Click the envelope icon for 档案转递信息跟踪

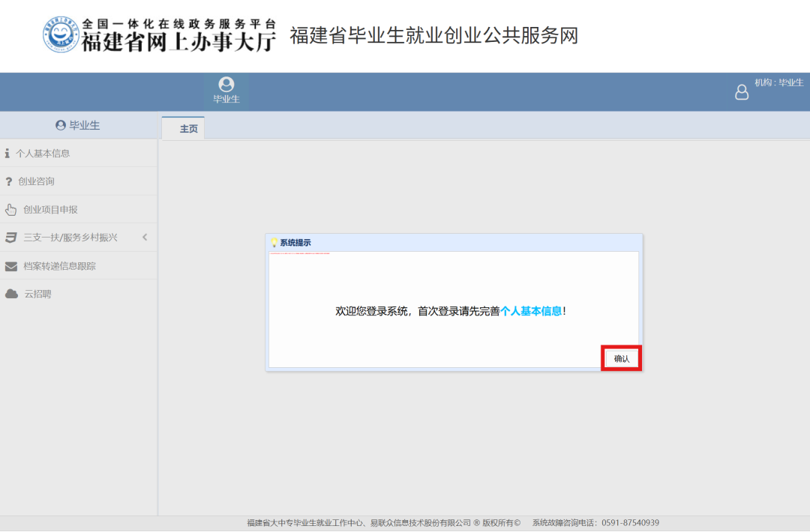pyautogui.click(x=13, y=265)
